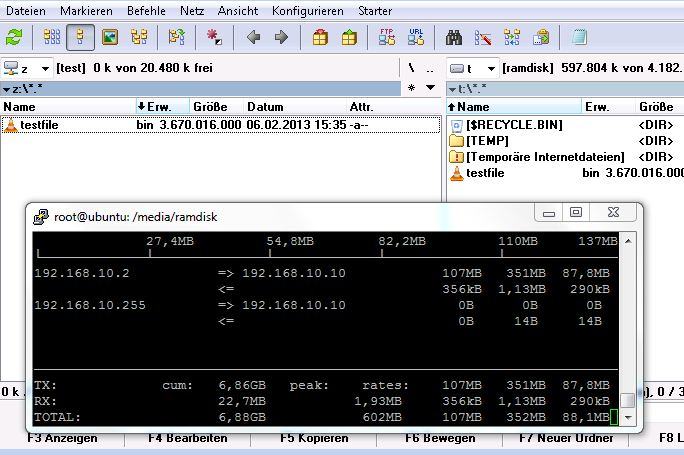Open file search with the binoculars icon
The width and height of the screenshot is (684, 455).
(454, 38)
